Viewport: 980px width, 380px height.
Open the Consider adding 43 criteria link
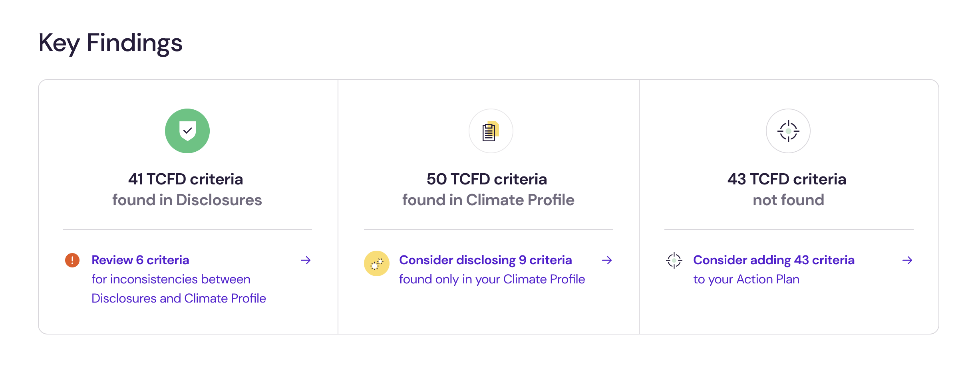click(774, 260)
